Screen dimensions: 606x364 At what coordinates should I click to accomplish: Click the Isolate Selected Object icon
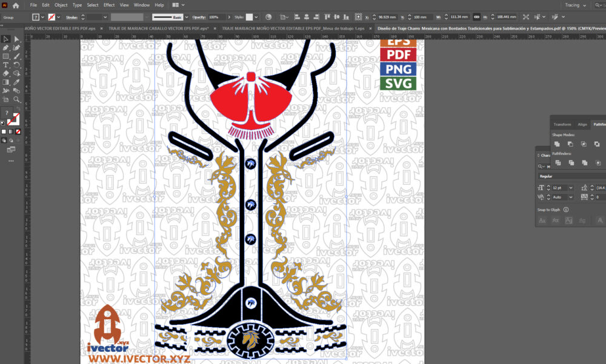[x=526, y=17]
